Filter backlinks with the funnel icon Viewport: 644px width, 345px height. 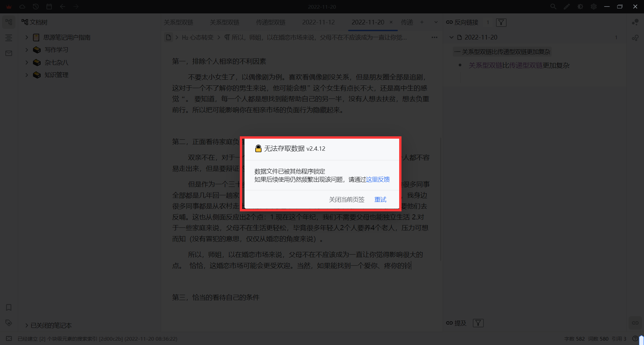point(501,22)
